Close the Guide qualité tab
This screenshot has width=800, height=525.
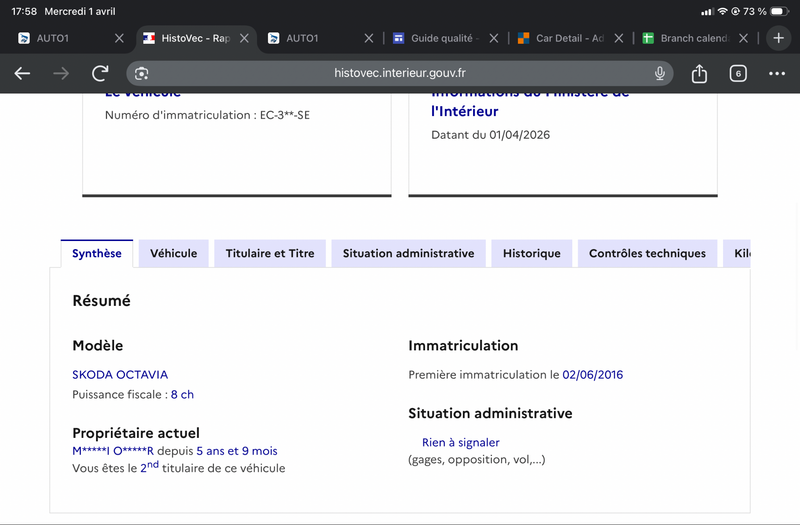(493, 38)
